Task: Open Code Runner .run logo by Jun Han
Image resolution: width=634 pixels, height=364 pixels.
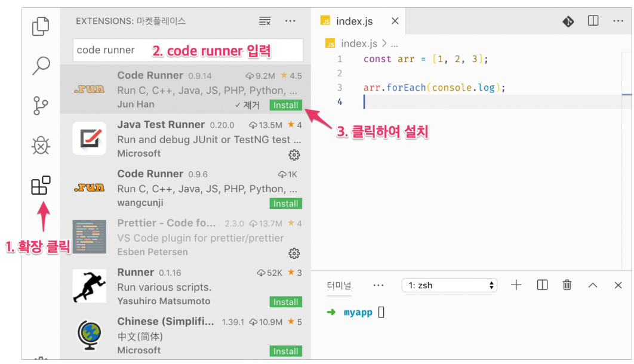Action: tap(90, 90)
